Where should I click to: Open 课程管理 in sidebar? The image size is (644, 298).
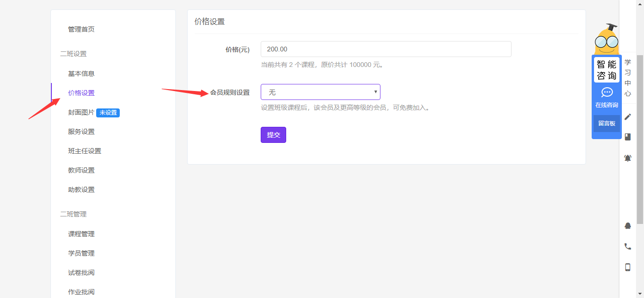click(x=81, y=234)
